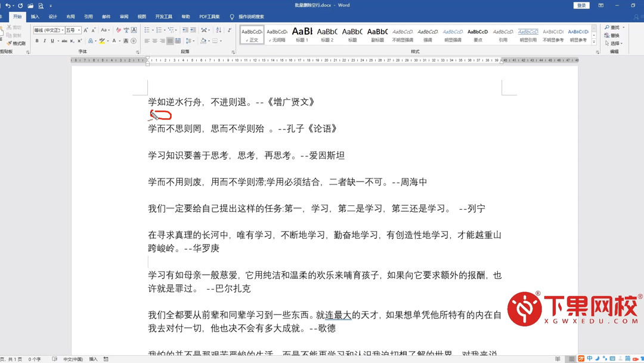Increase the paragraph indent
This screenshot has width=644, height=363.
[193, 29]
